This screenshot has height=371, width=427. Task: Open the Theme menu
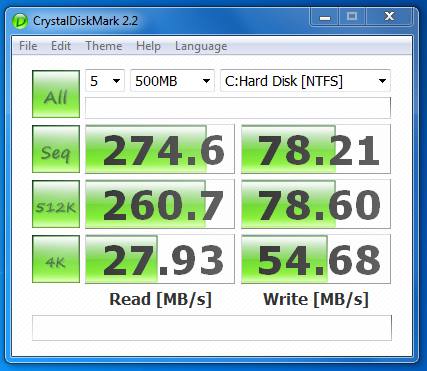coord(104,46)
